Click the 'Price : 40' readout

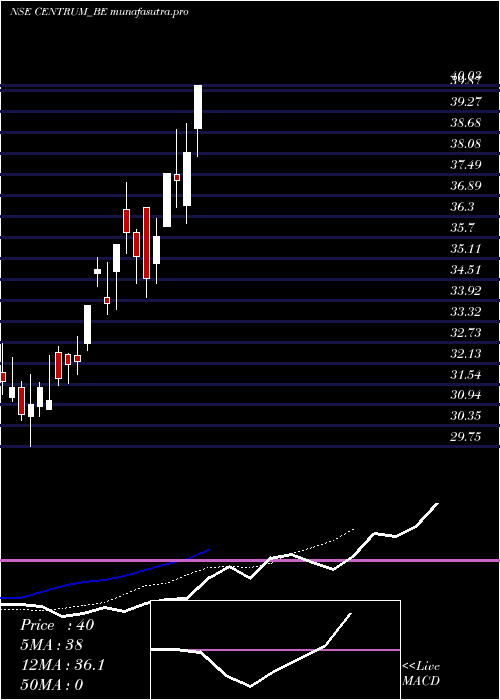point(57,625)
